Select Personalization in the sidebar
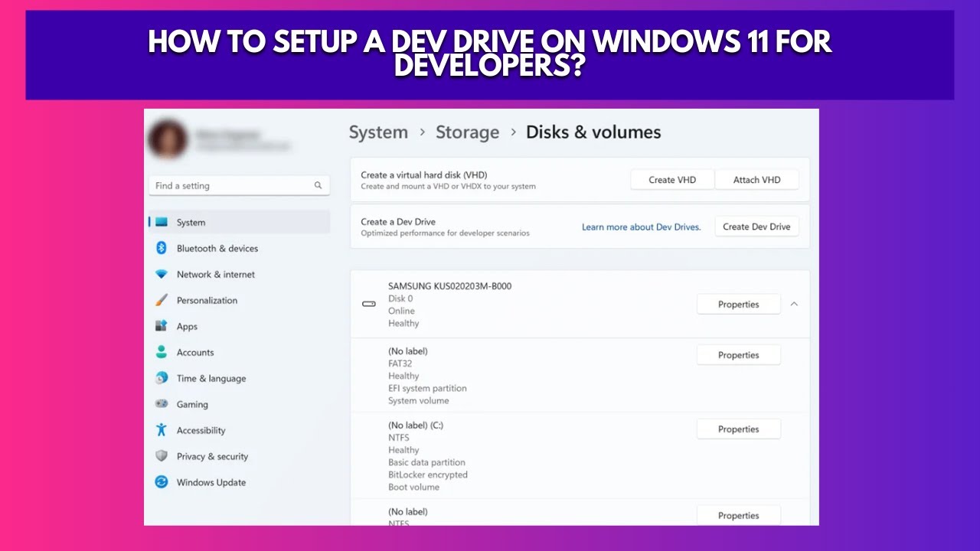This screenshot has height=551, width=980. (x=240, y=300)
